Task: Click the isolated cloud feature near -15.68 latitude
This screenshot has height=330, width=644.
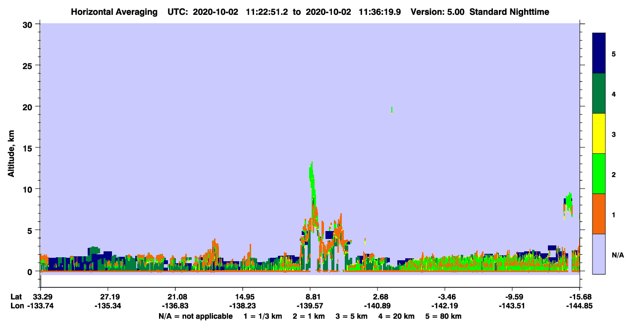Action: point(568,205)
